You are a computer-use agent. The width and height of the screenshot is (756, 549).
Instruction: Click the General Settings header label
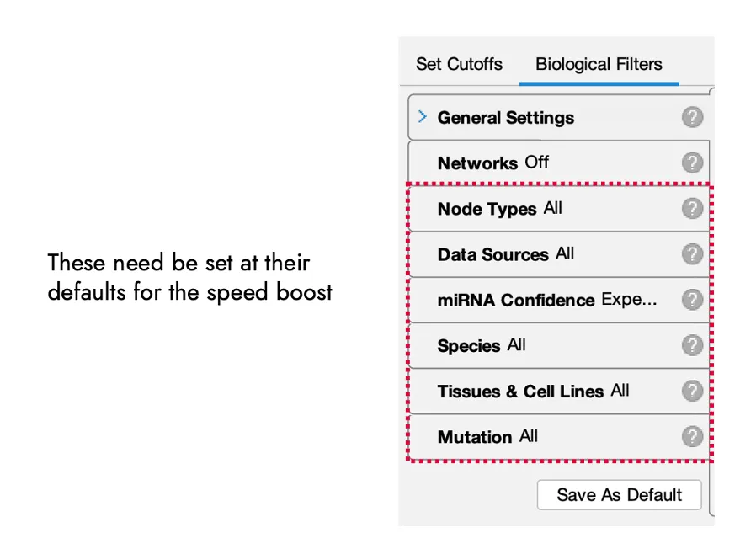[x=505, y=118]
